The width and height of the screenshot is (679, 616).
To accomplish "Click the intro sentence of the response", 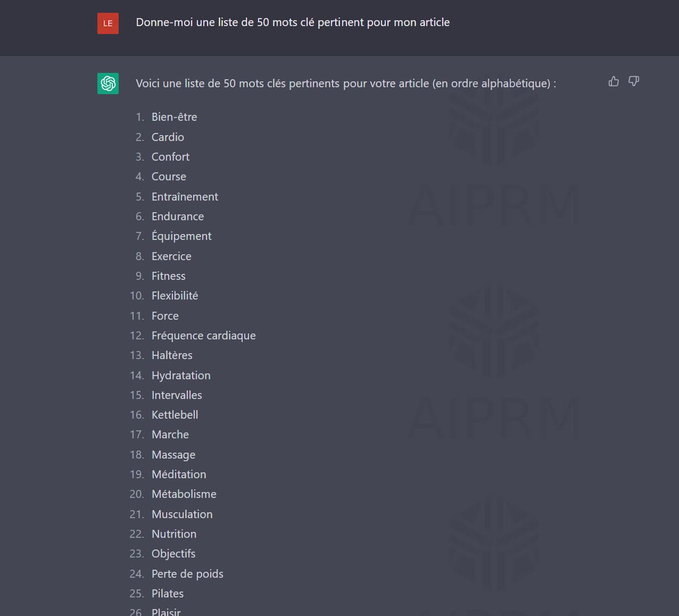I will 346,84.
